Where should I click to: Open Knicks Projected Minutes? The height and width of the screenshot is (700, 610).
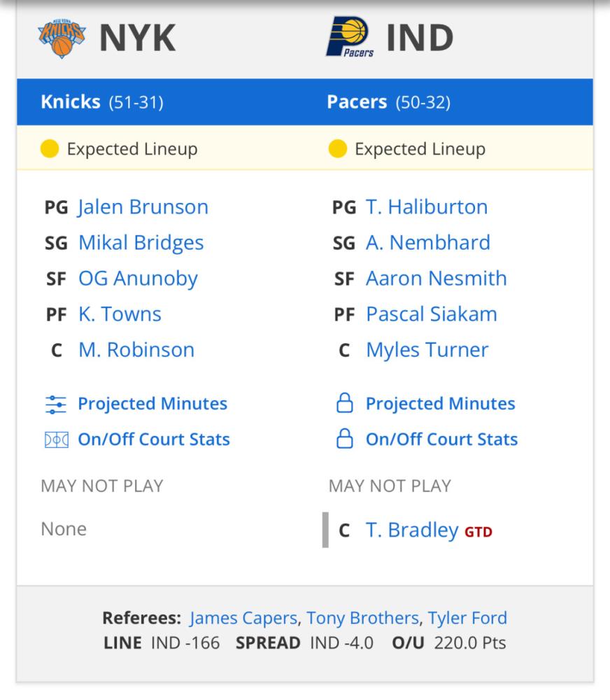(x=152, y=404)
